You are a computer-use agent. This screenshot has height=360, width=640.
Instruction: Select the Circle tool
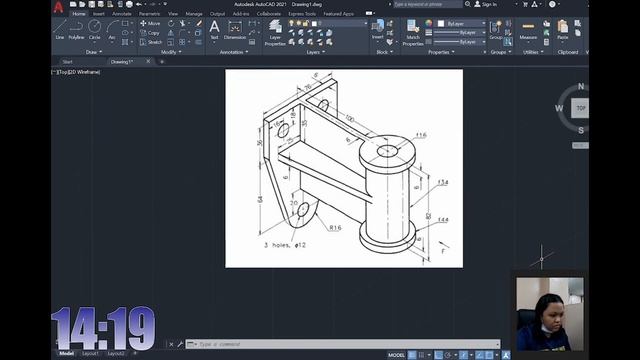[95, 29]
